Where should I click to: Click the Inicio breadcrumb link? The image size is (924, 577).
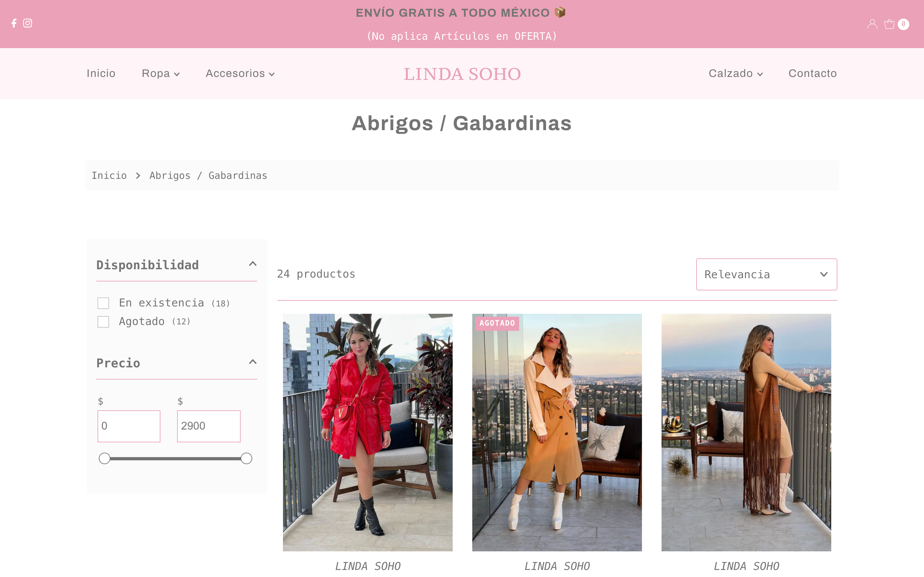[109, 176]
